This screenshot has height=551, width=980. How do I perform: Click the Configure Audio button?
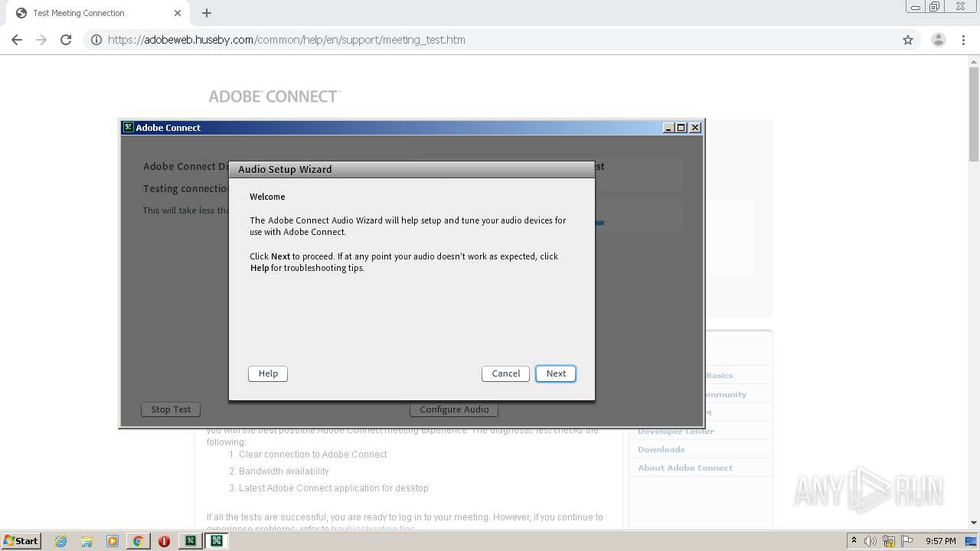pos(454,409)
